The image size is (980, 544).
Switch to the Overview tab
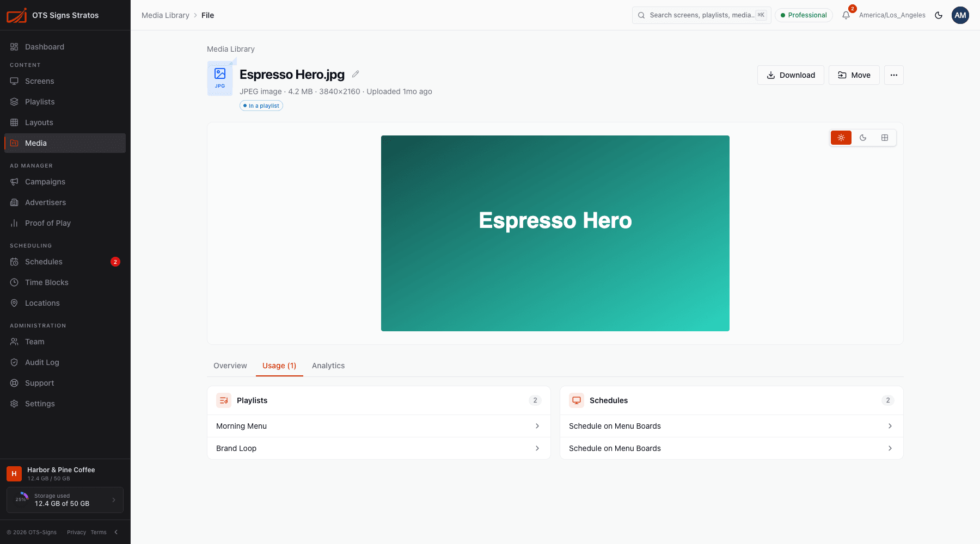230,366
